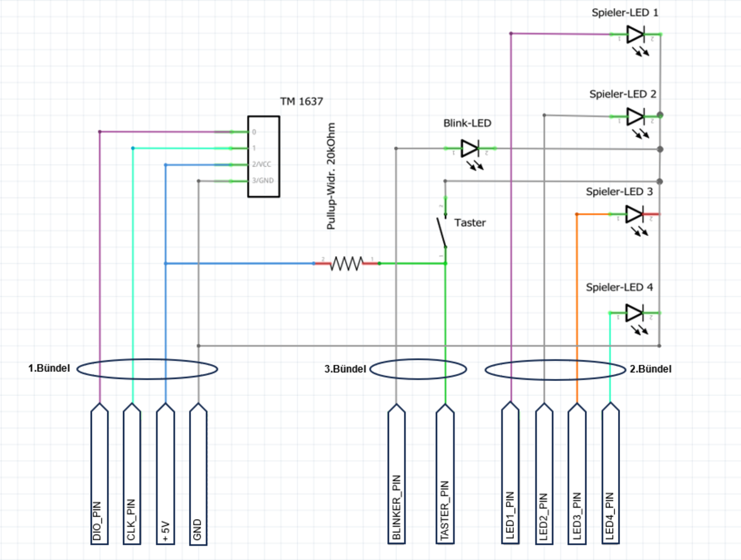
Task: Click the Blink-LED diode symbol
Action: [x=469, y=149]
